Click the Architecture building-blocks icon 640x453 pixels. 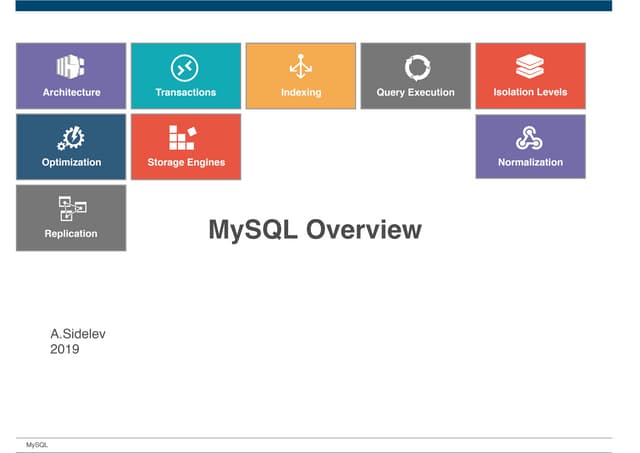71,67
